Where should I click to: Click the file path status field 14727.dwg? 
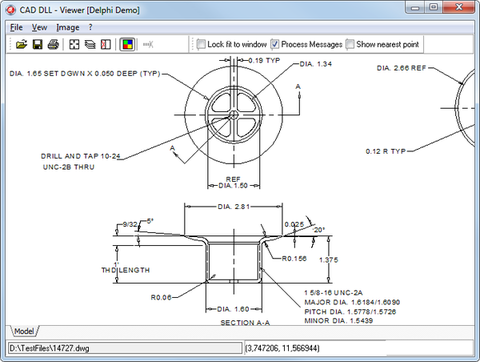click(124, 348)
